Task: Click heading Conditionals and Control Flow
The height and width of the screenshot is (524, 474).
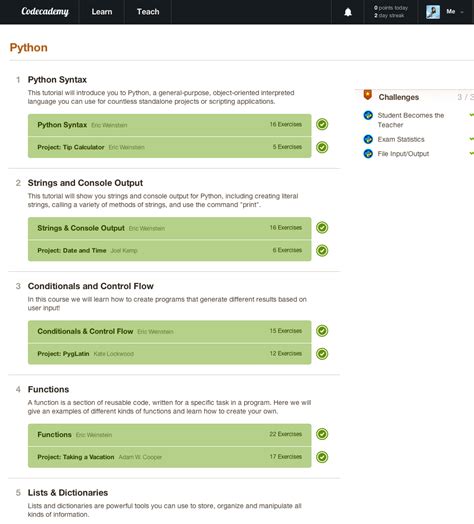Action: [x=91, y=286]
